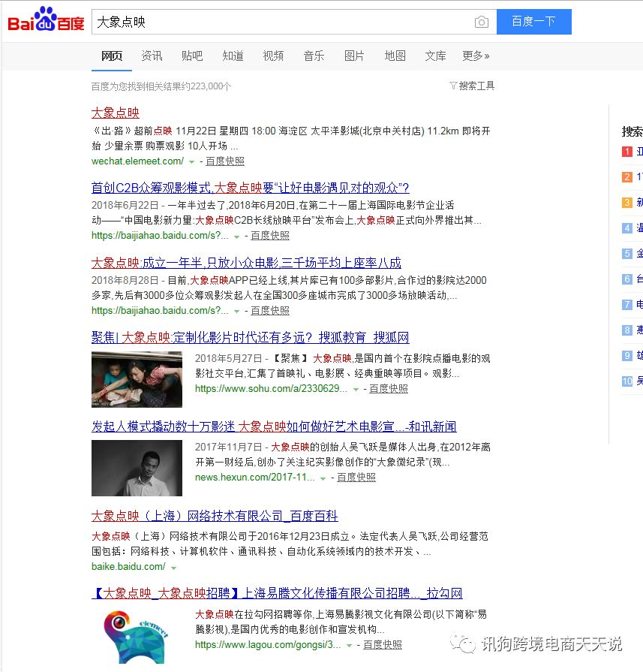This screenshot has height=672, width=643.
Task: Click the https://www.lagou.com green URL
Action: (x=268, y=644)
